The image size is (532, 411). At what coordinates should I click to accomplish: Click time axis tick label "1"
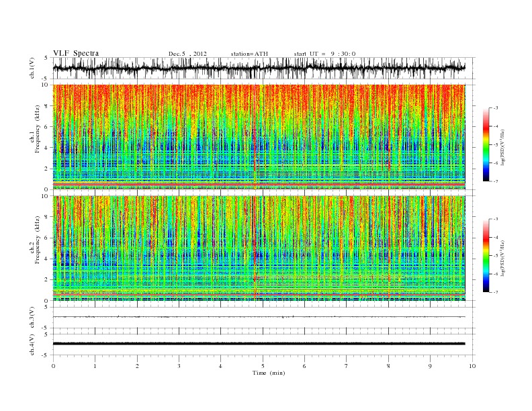click(95, 366)
